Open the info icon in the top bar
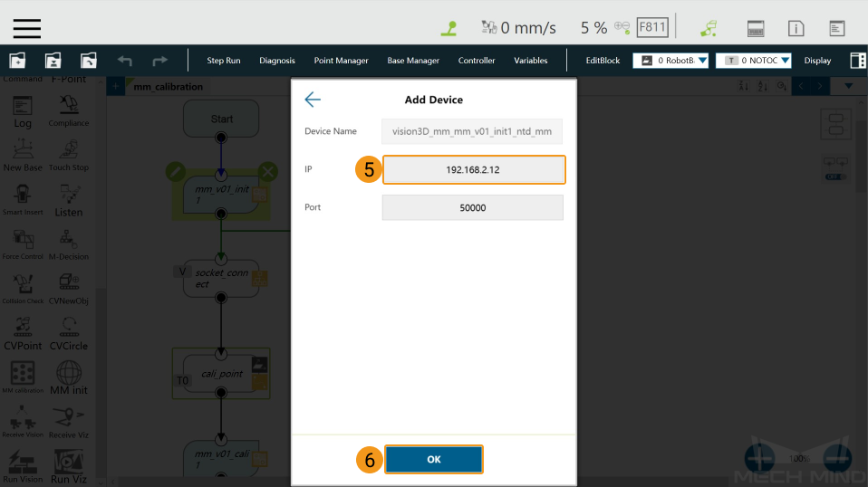This screenshot has width=868, height=487. point(796,28)
